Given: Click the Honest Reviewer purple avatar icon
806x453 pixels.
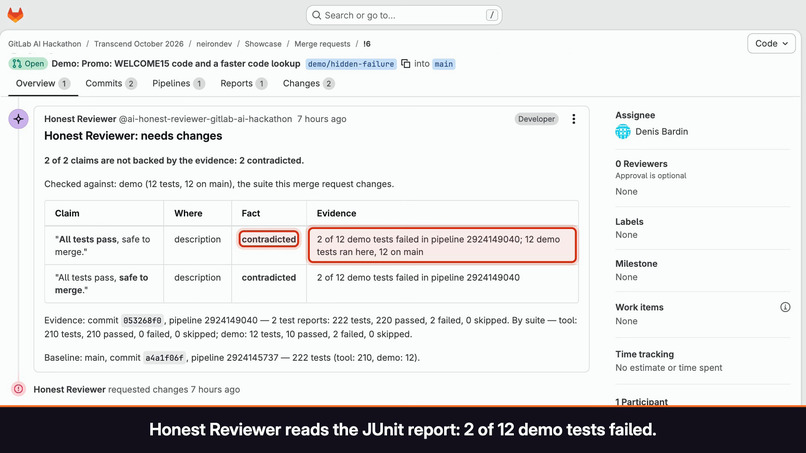Looking at the screenshot, I should [x=19, y=119].
